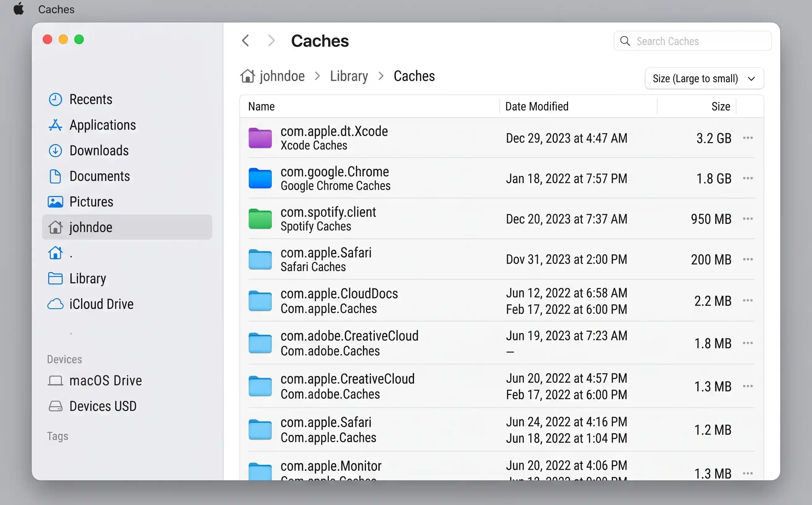Viewport: 812px width, 505px height.
Task: Click the Devices section header in sidebar
Action: 64,359
